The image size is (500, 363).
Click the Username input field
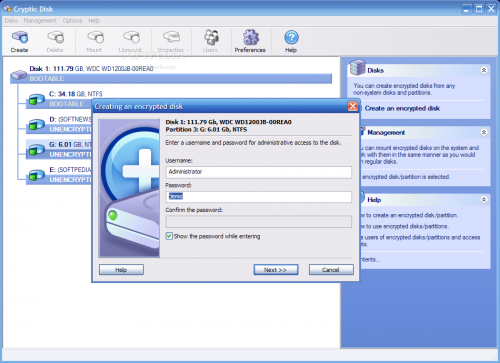(259, 172)
